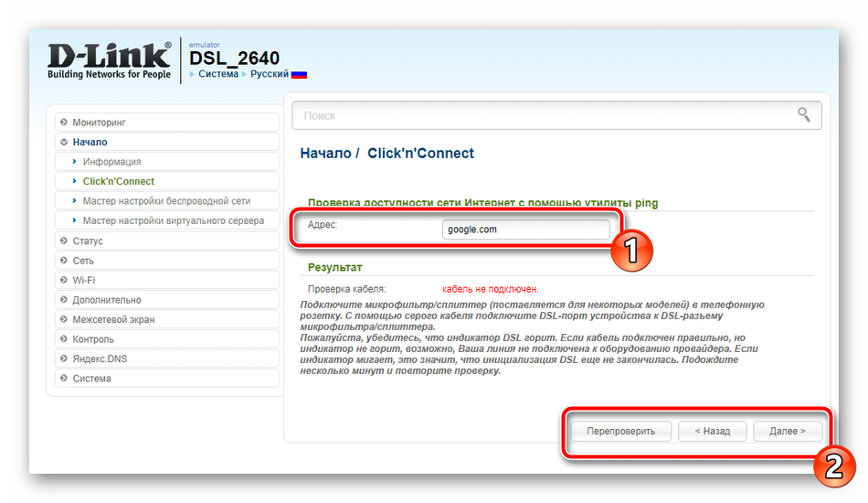Click the small 'emulator' label
Image resolution: width=868 pixels, height=503 pixels.
205,45
